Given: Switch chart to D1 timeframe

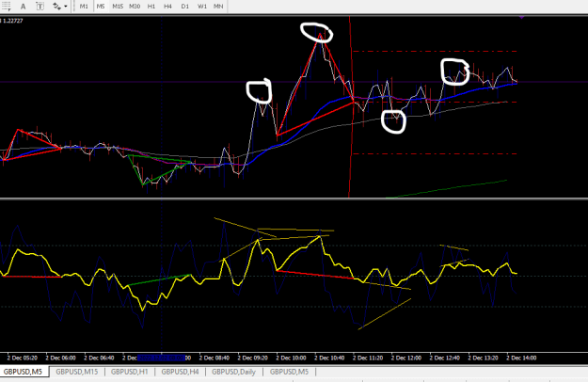Looking at the screenshot, I should click(185, 7).
